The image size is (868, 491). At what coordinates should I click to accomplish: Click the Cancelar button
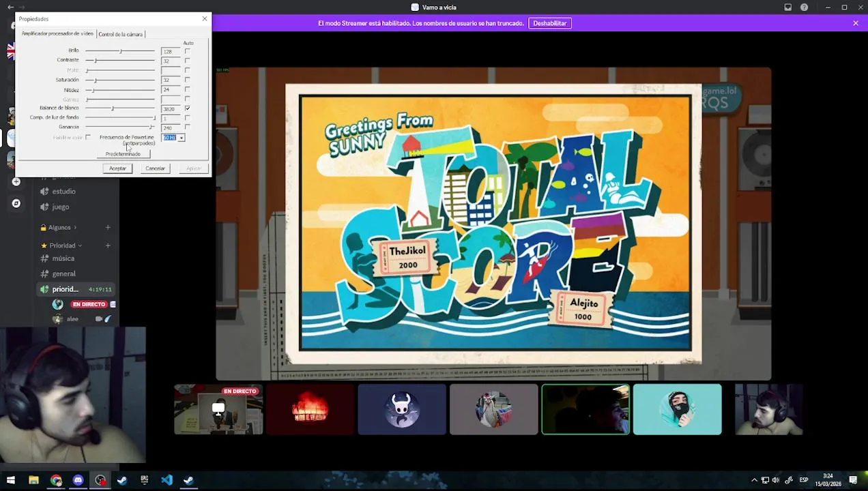[155, 168]
